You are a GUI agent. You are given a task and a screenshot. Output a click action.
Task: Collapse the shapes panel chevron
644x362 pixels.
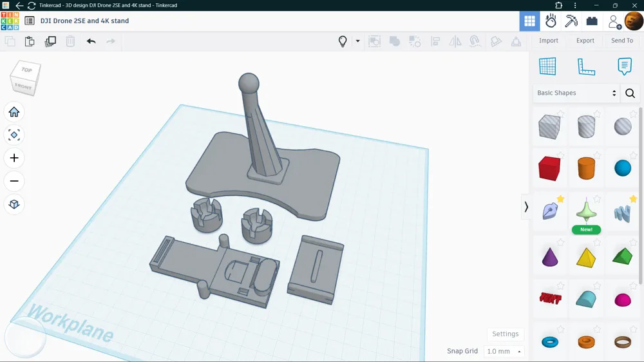point(526,207)
